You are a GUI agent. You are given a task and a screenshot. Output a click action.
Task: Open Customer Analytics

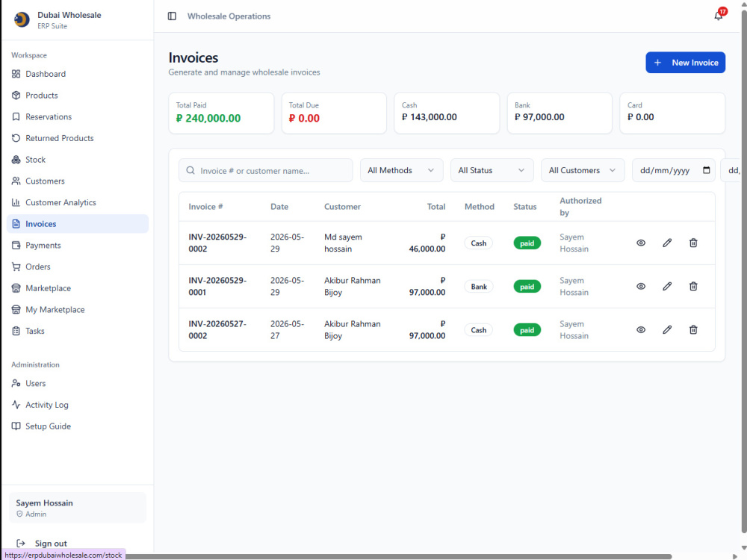(x=78, y=202)
